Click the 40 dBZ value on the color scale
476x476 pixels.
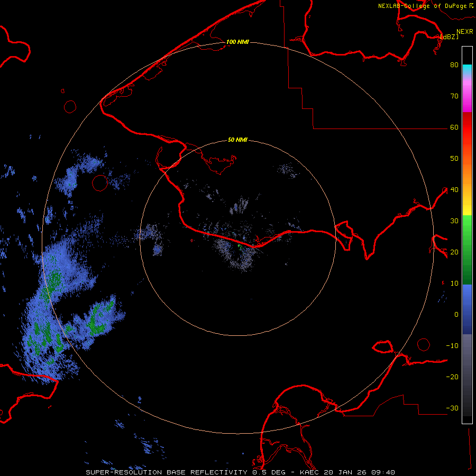[x=454, y=190]
